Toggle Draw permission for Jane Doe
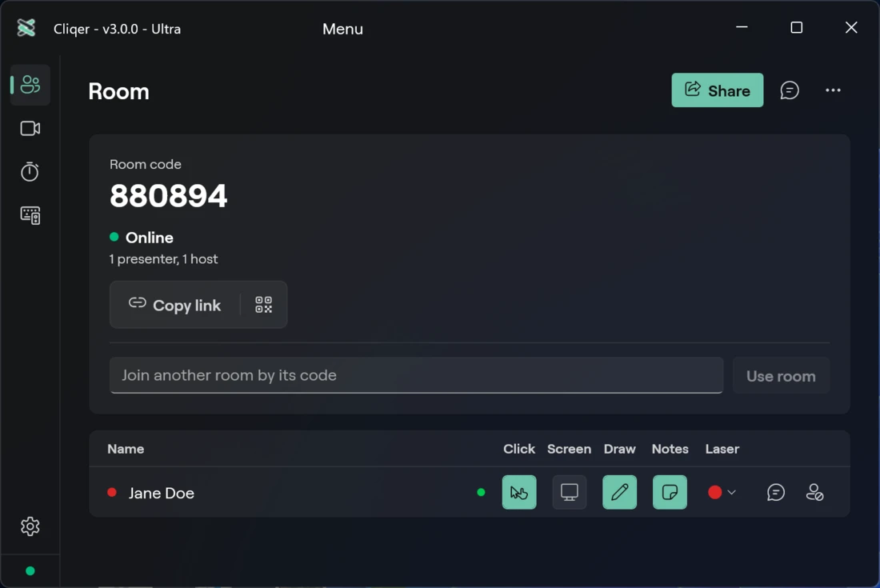Screen dimensions: 880x588 (x=619, y=492)
